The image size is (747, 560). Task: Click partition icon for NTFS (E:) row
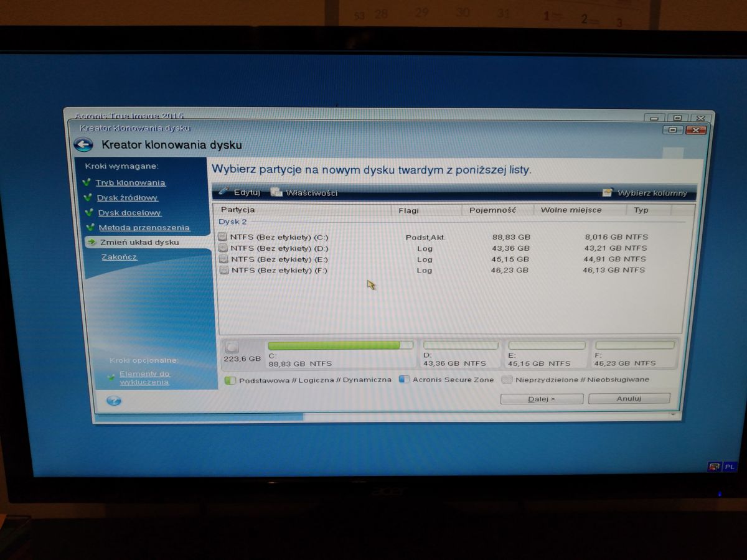(x=223, y=259)
